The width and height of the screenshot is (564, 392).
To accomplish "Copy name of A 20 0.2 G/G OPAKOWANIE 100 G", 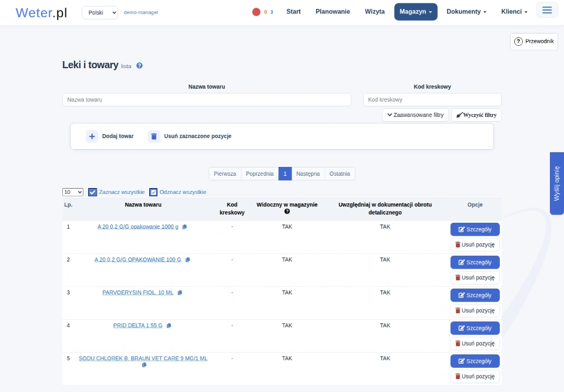I will pyautogui.click(x=187, y=260).
